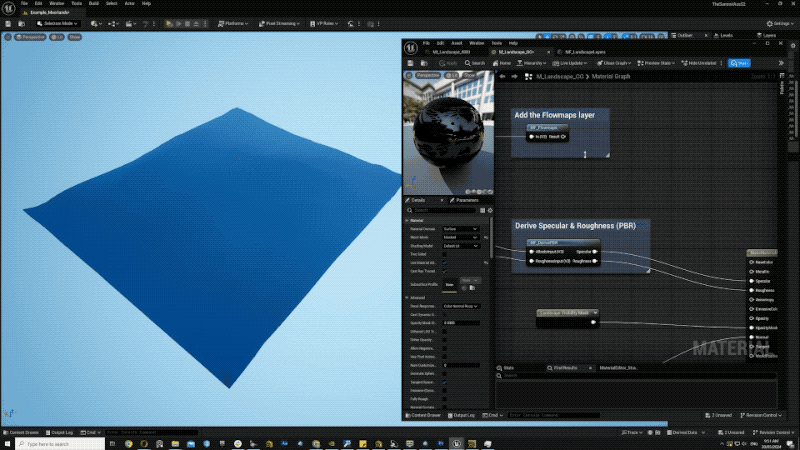Image resolution: width=800 pixels, height=450 pixels.
Task: Open main viewport options hamburger menu
Action: click(8, 37)
